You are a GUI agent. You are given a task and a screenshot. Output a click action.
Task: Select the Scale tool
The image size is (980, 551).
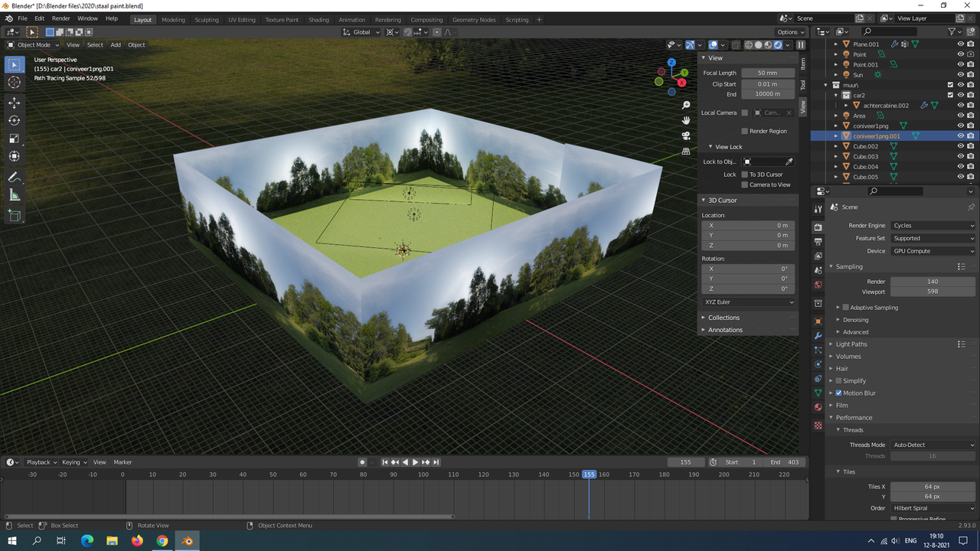tap(15, 139)
